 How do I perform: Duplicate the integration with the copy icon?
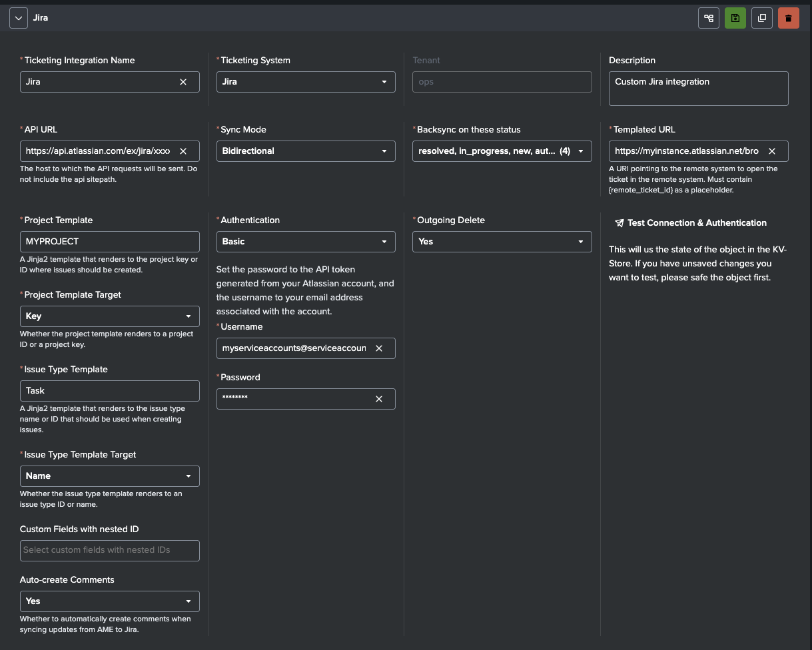[x=761, y=18]
